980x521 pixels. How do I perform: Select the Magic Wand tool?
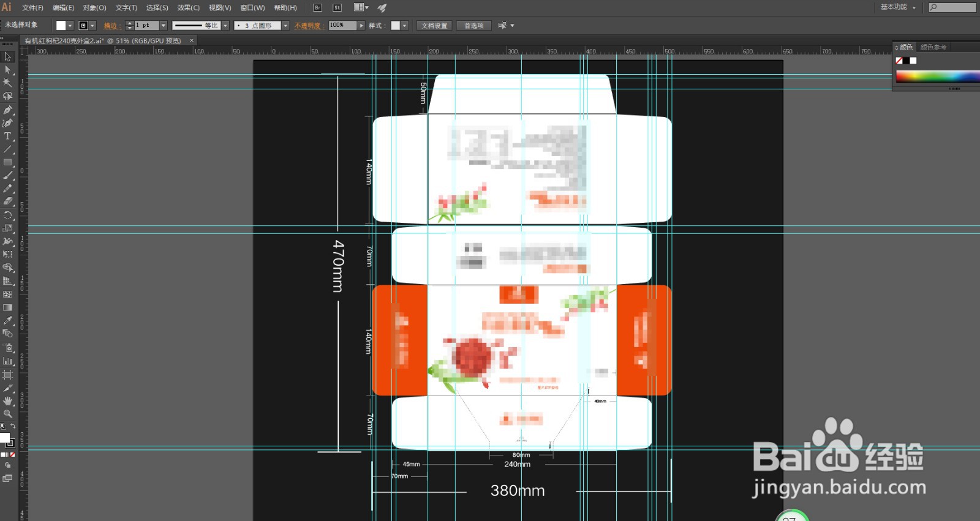pyautogui.click(x=7, y=83)
